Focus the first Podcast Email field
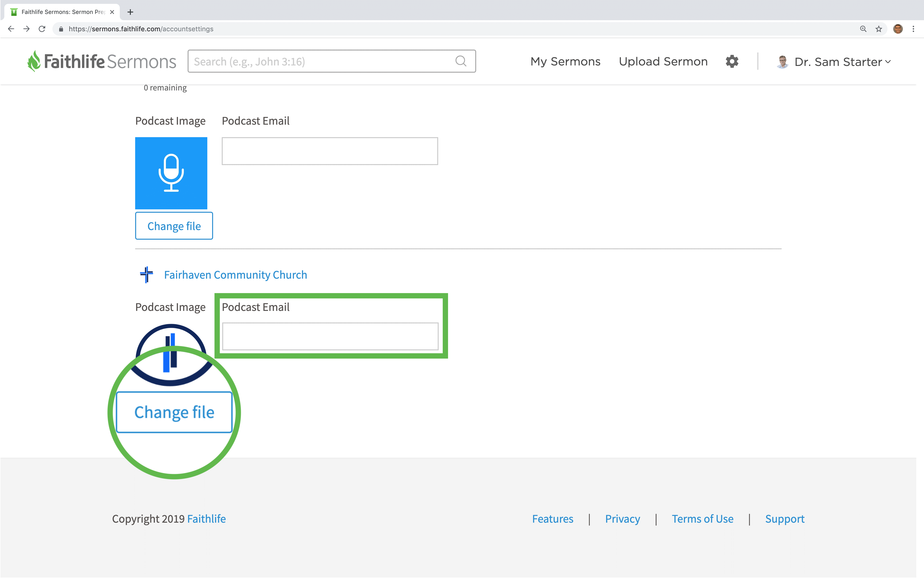 pos(330,151)
